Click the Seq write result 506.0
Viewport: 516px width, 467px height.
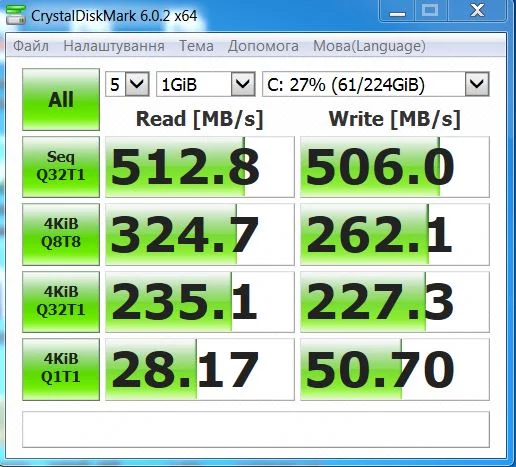395,167
